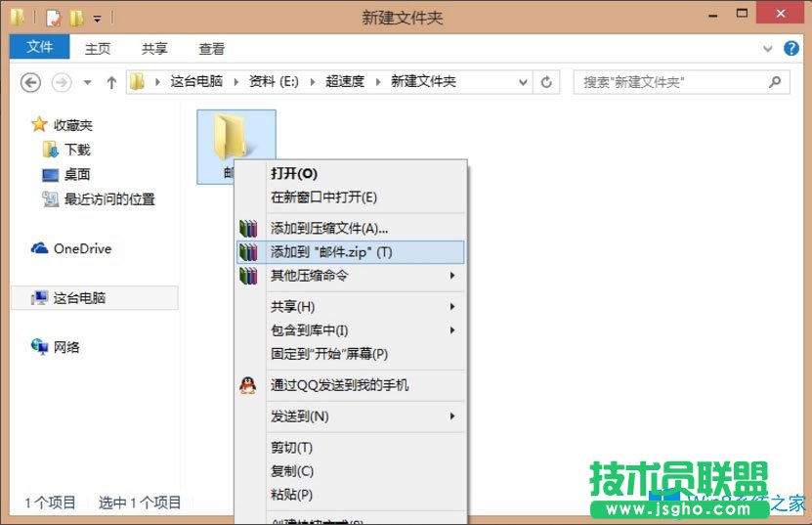Open 最近访问的位置 in navigation pane

(109, 199)
